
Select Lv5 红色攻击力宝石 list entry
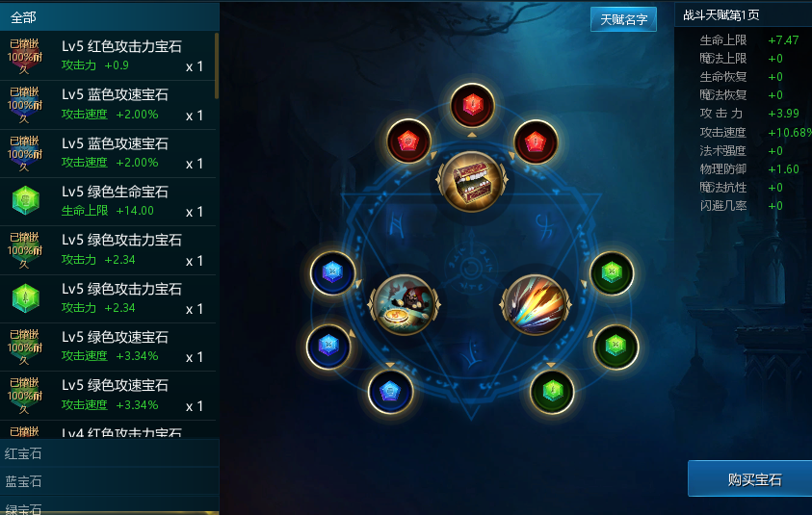[108, 56]
